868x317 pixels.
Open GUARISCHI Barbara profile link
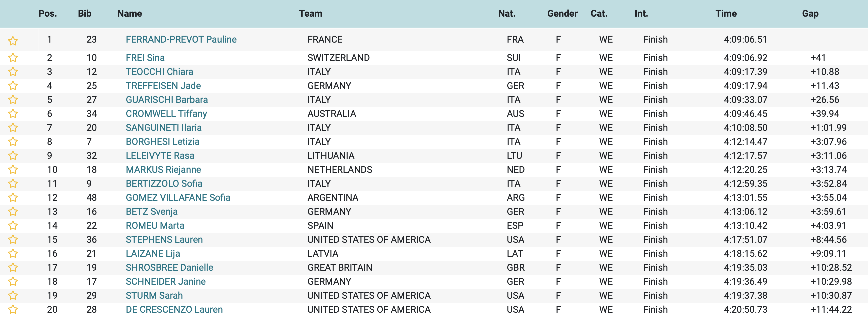click(166, 100)
